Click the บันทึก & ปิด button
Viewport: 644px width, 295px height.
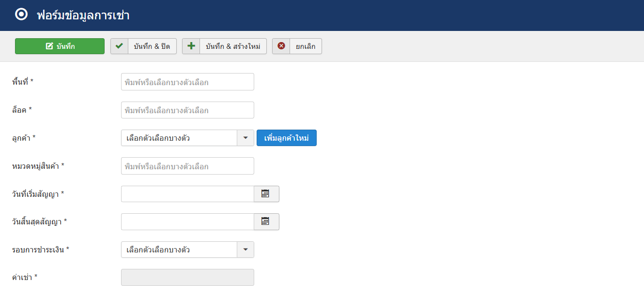click(x=143, y=46)
